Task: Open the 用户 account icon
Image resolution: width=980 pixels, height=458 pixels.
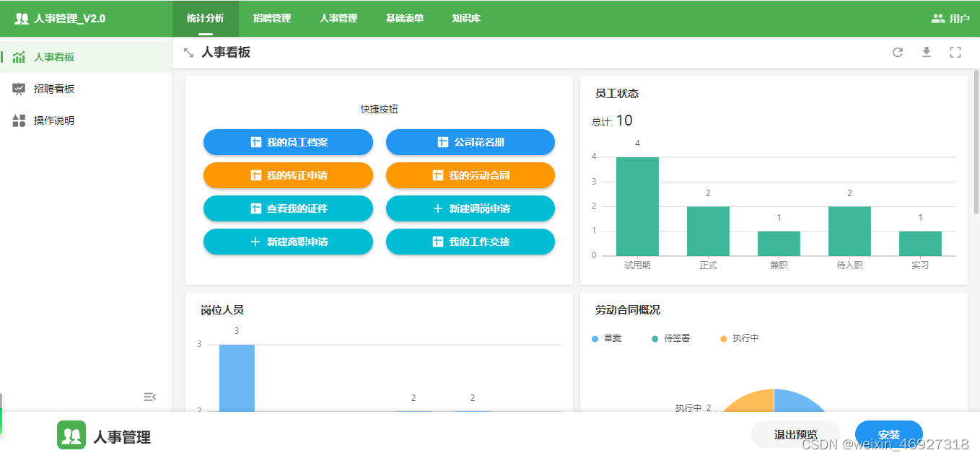Action: click(937, 19)
